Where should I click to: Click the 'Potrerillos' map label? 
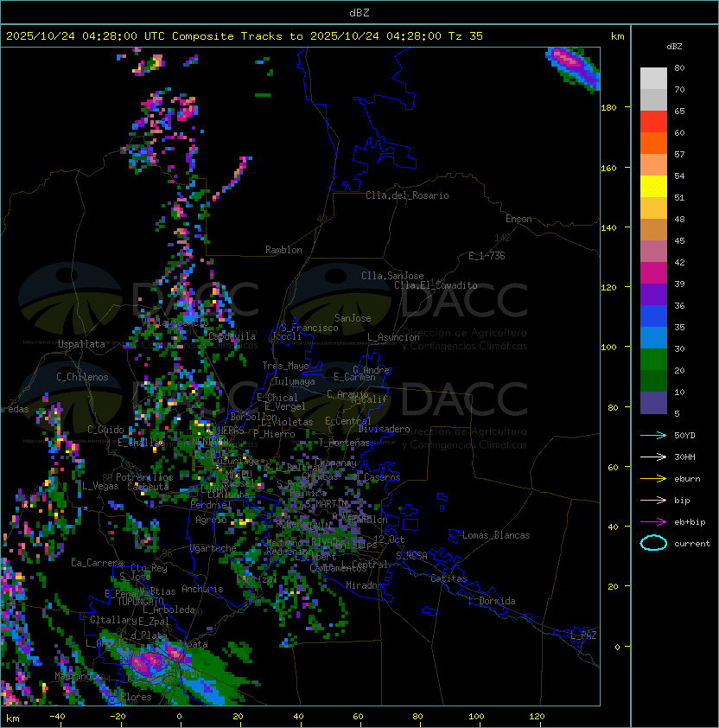(144, 477)
